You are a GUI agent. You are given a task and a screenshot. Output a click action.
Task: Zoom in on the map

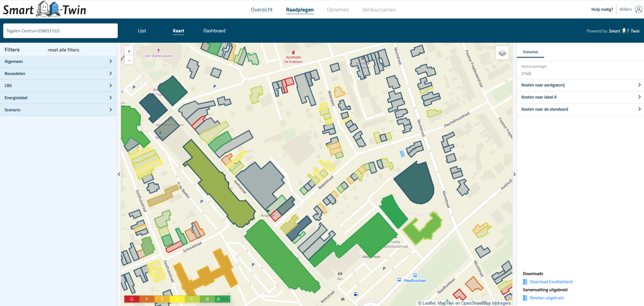click(129, 51)
